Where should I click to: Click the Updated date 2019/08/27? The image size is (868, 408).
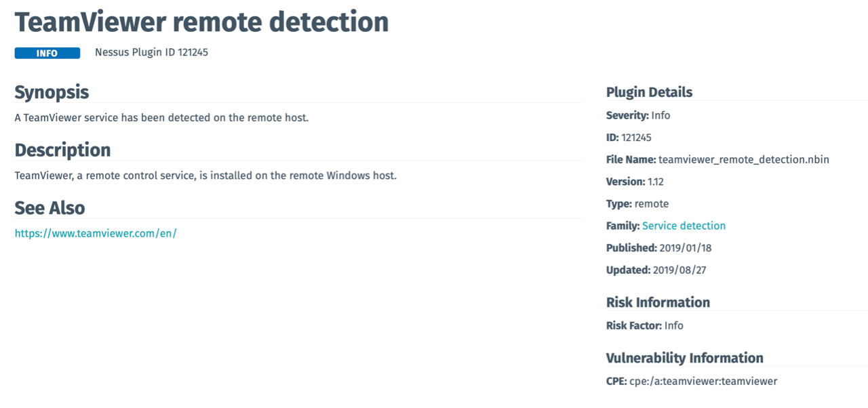click(x=679, y=270)
